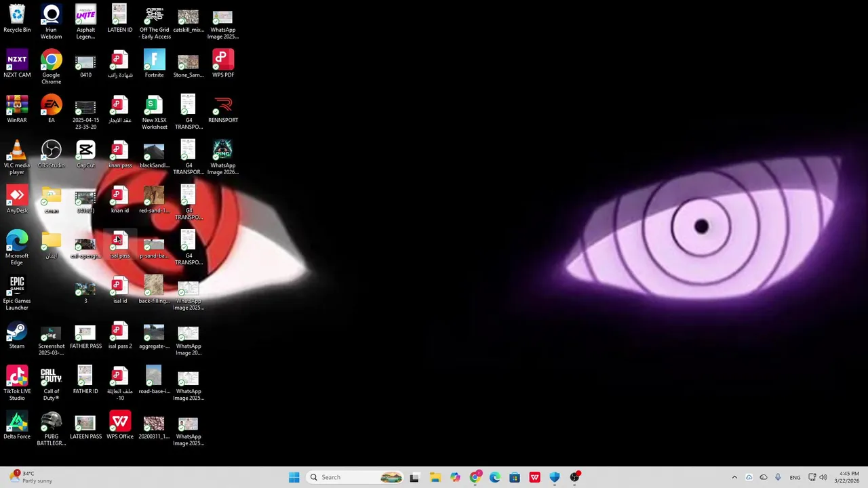Open Google Chrome from the taskbar
Image resolution: width=868 pixels, height=488 pixels.
475,477
